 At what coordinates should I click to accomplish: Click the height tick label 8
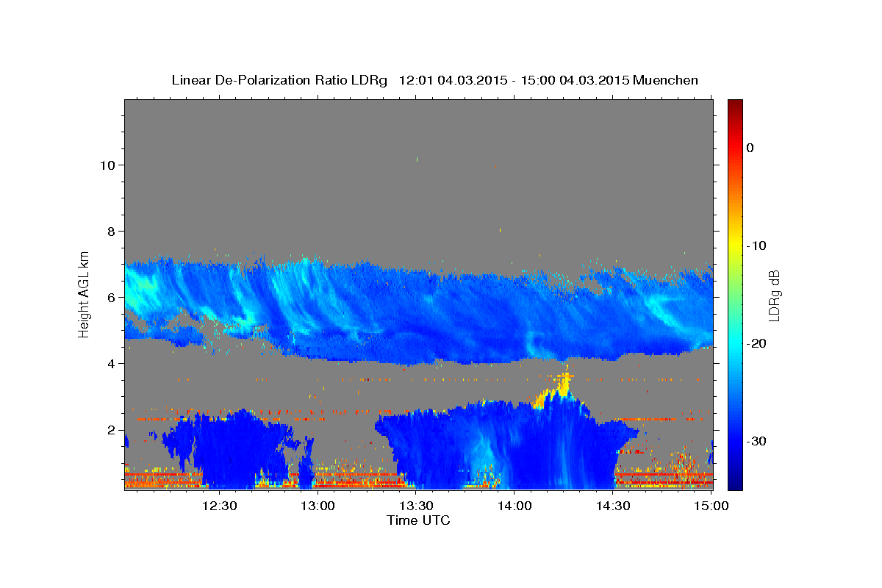pos(112,231)
